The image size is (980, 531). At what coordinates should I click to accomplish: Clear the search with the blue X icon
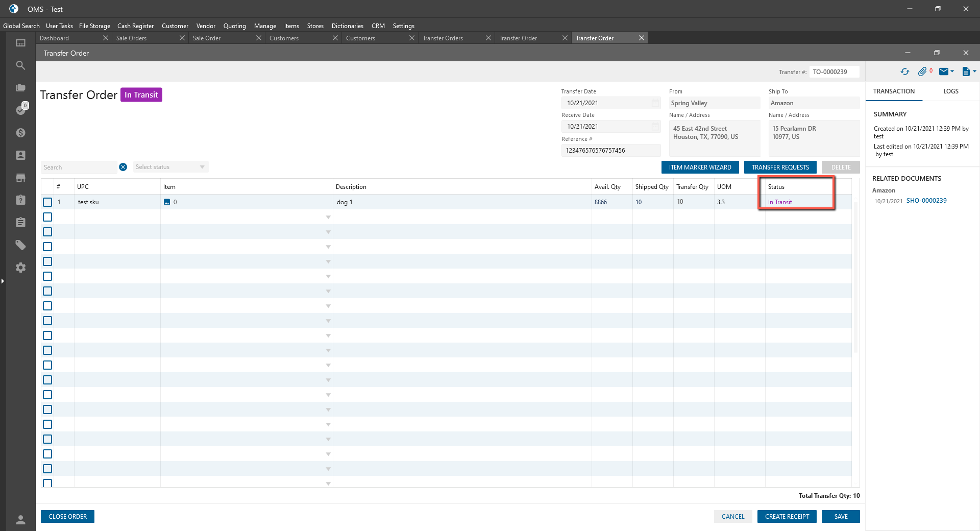click(123, 167)
